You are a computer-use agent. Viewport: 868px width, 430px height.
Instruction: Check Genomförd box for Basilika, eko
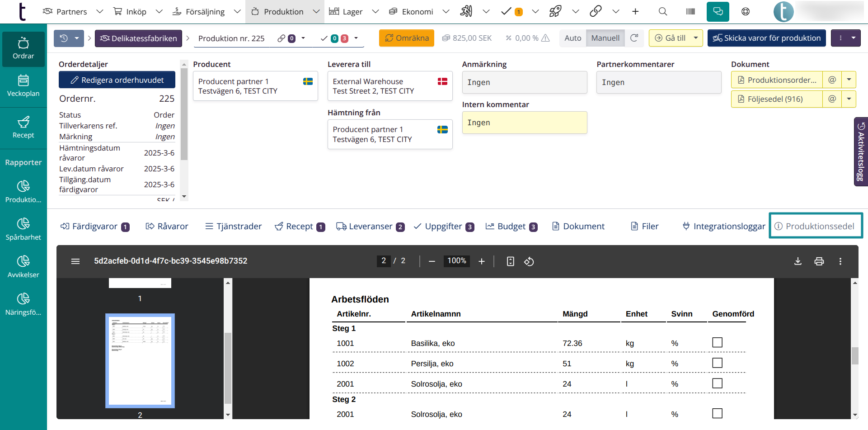(x=717, y=343)
